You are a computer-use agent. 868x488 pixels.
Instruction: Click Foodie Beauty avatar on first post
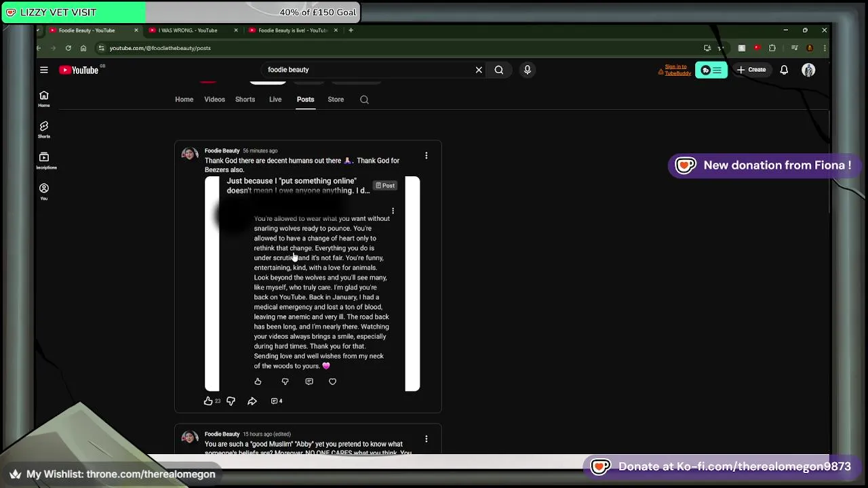pos(189,155)
